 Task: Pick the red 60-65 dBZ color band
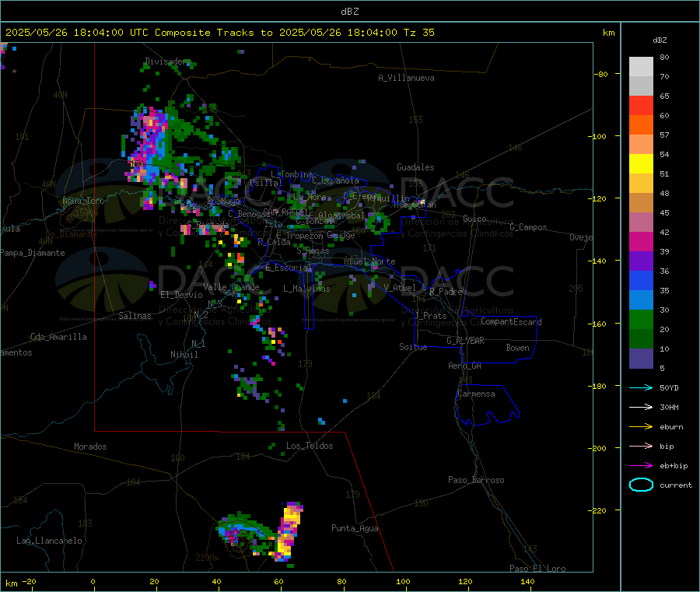[x=641, y=105]
